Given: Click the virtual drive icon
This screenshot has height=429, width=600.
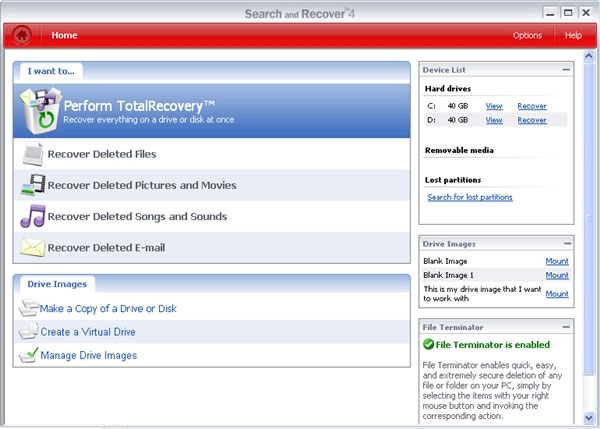Looking at the screenshot, I should 29,331.
